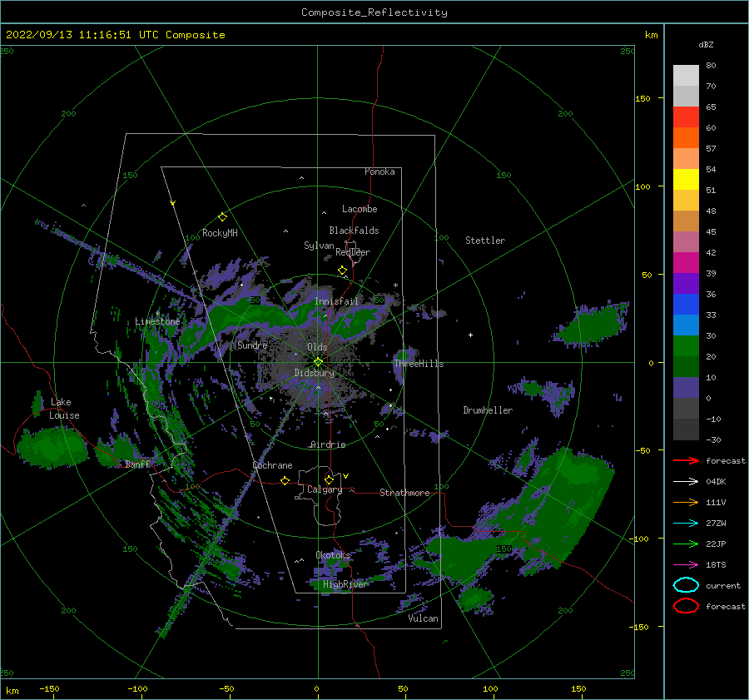Viewport: 749px width, 700px height.
Task: Select the red swatch in the dBZ scale
Action: [x=686, y=117]
